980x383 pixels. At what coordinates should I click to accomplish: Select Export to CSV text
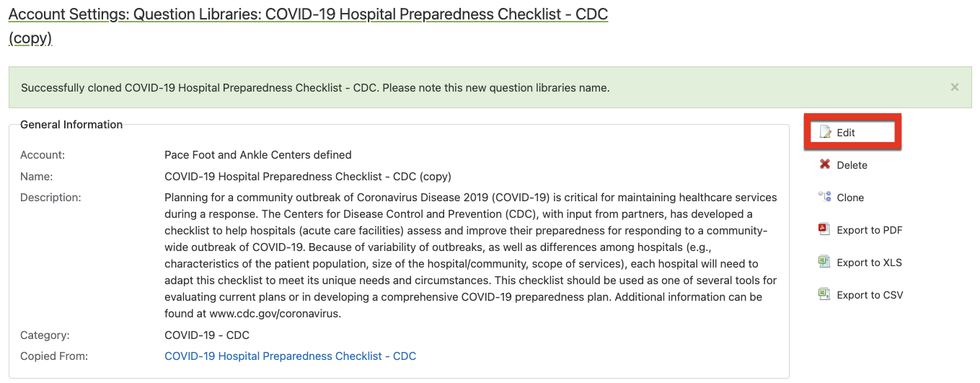[x=870, y=295]
